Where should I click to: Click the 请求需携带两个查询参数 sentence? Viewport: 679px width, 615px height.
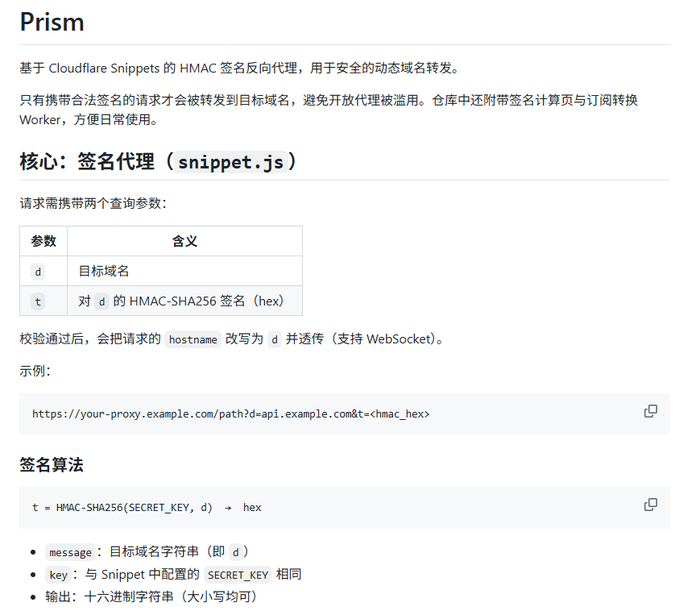(x=93, y=203)
